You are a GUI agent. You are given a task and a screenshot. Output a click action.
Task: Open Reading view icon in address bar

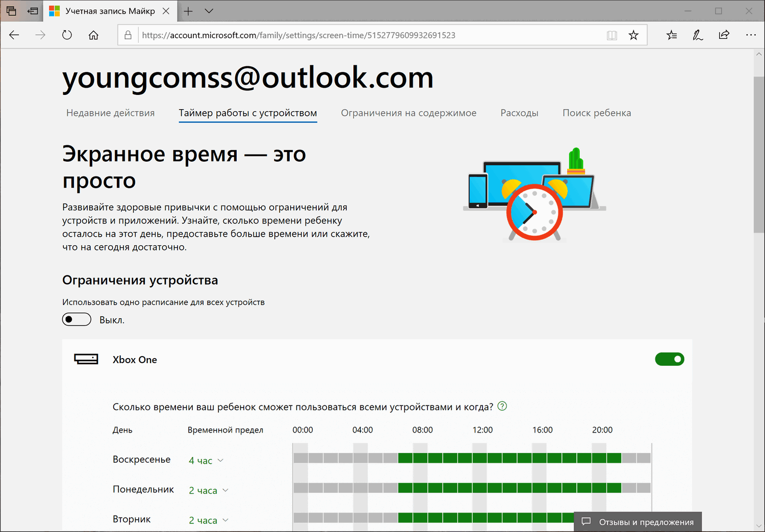612,35
